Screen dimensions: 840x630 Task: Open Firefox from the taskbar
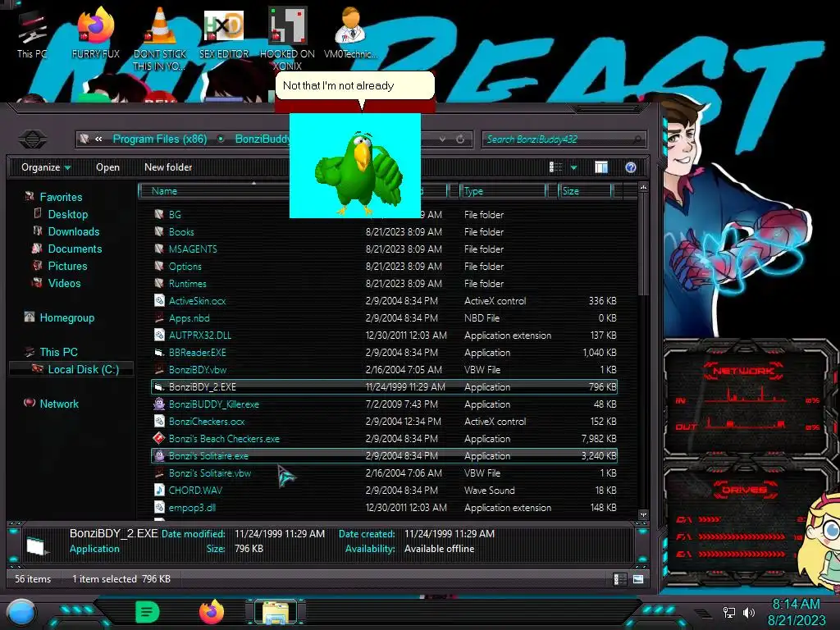[212, 612]
